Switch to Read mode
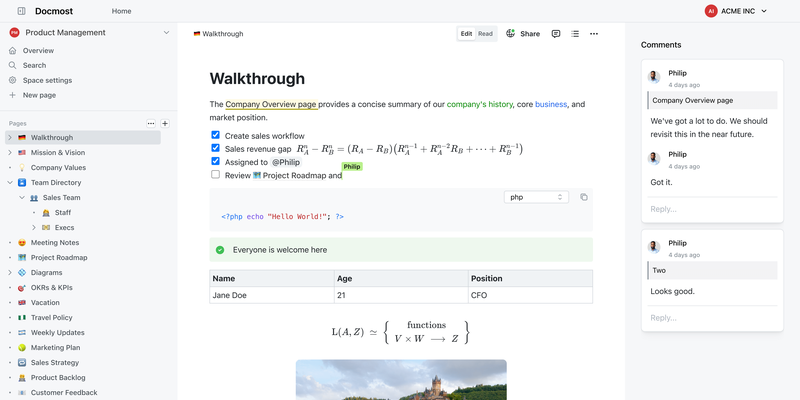800x400 pixels. click(x=485, y=34)
